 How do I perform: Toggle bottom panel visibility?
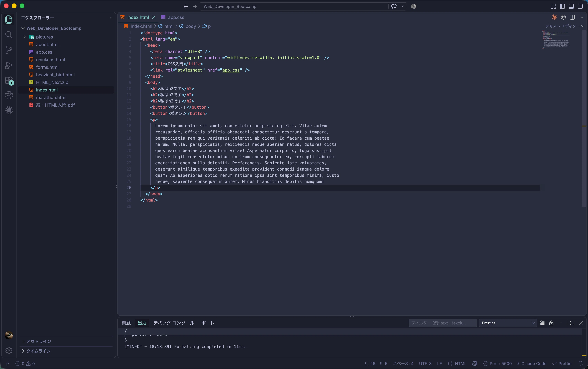point(571,6)
